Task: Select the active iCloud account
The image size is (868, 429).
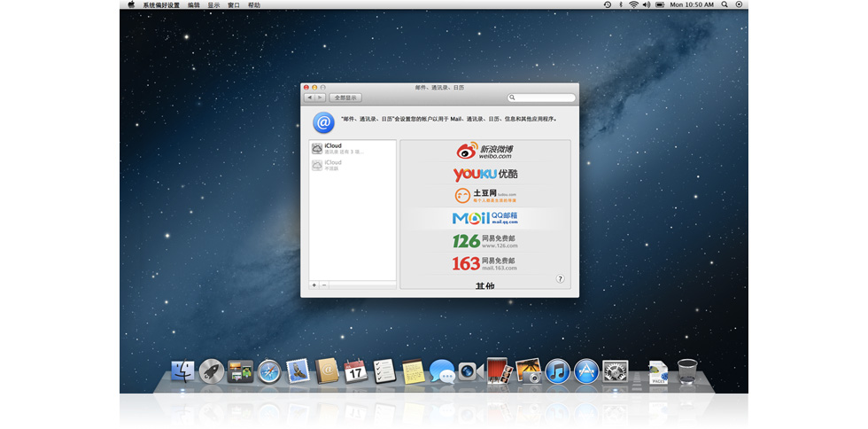Action: coord(352,148)
